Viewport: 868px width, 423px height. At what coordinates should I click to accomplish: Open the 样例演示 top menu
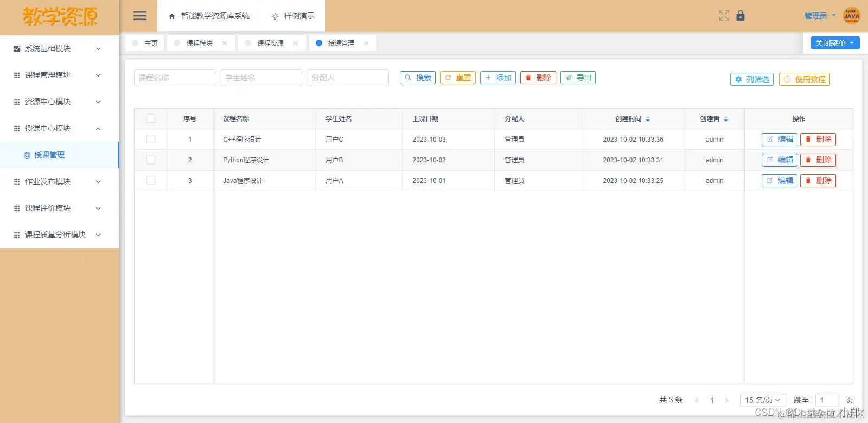(x=293, y=16)
